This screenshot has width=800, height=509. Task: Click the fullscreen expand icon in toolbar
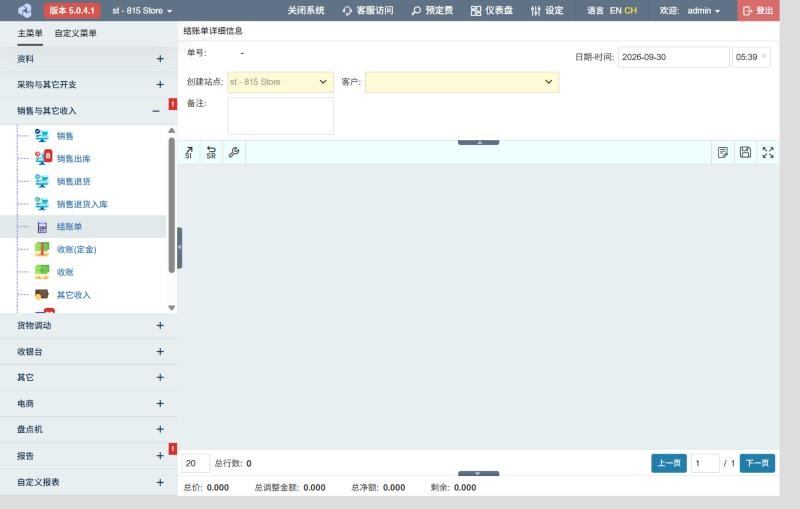tap(768, 152)
